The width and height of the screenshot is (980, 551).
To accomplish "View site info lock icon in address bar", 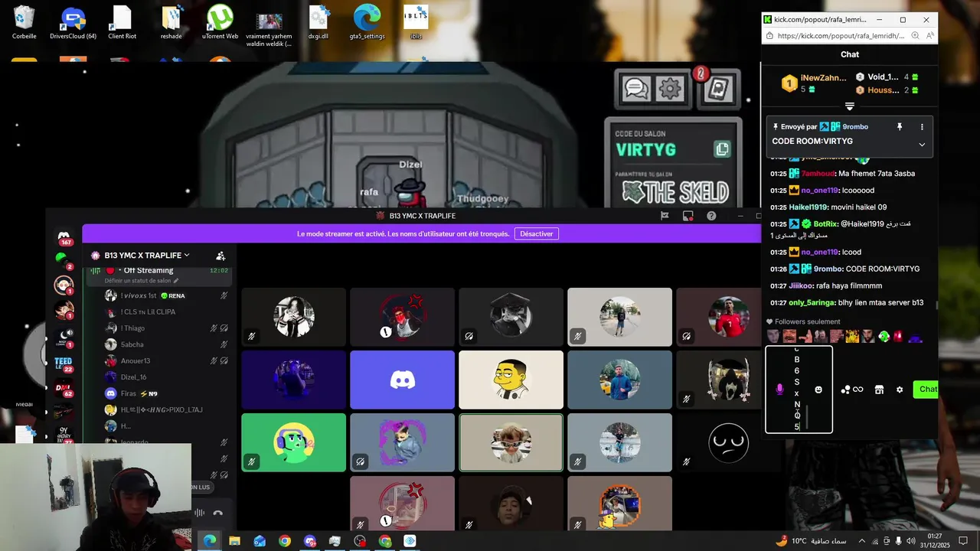I will [x=769, y=36].
